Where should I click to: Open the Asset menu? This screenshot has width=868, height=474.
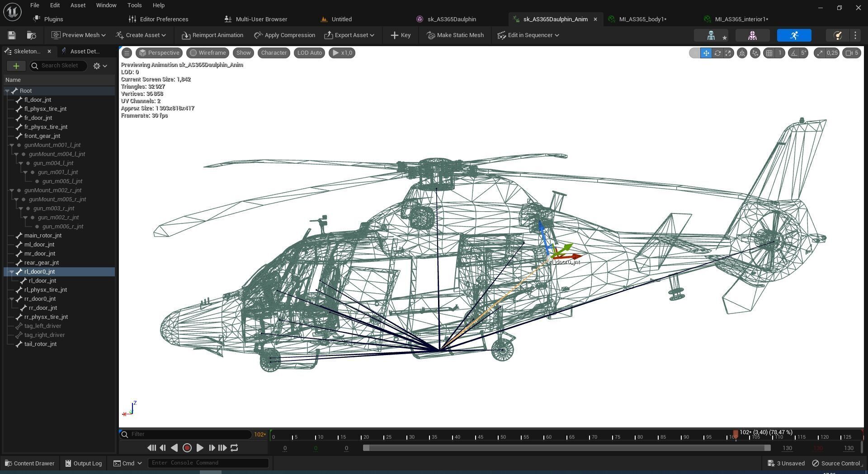pos(78,5)
